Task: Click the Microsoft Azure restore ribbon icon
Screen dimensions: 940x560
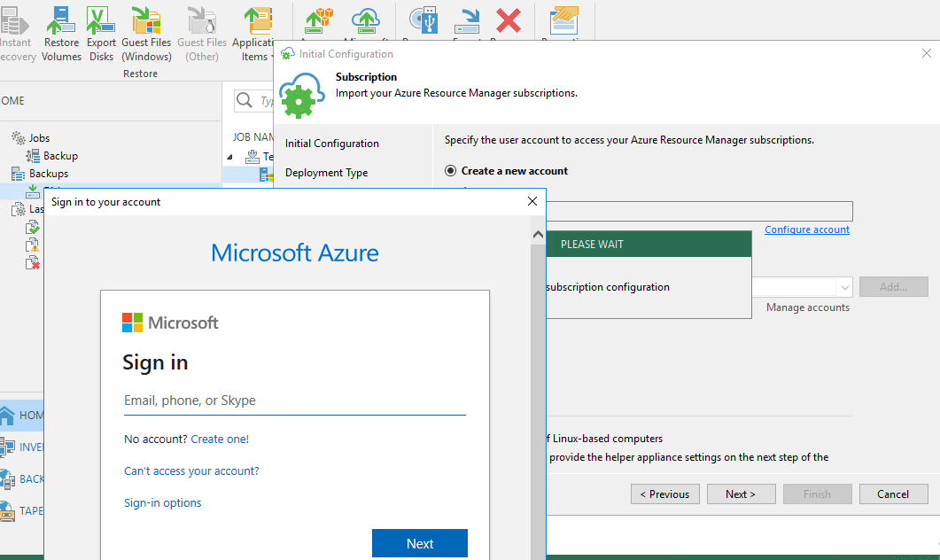Action: pyautogui.click(x=366, y=20)
